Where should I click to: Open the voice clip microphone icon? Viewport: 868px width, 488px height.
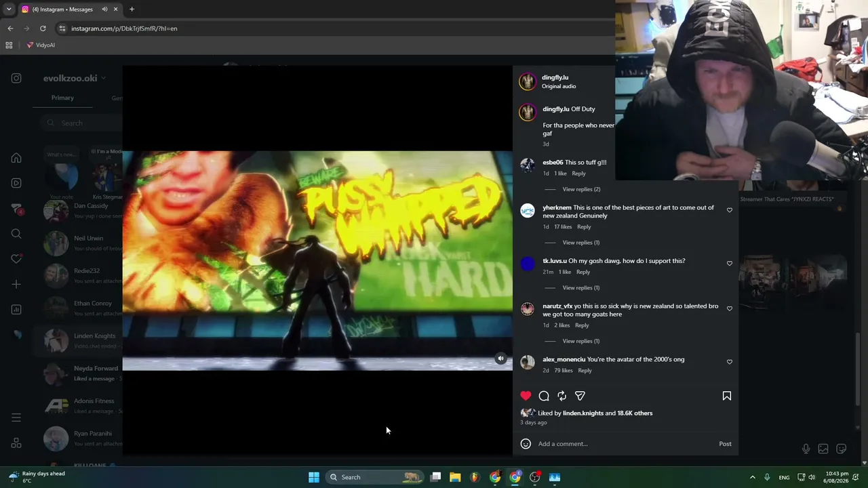[x=806, y=449]
